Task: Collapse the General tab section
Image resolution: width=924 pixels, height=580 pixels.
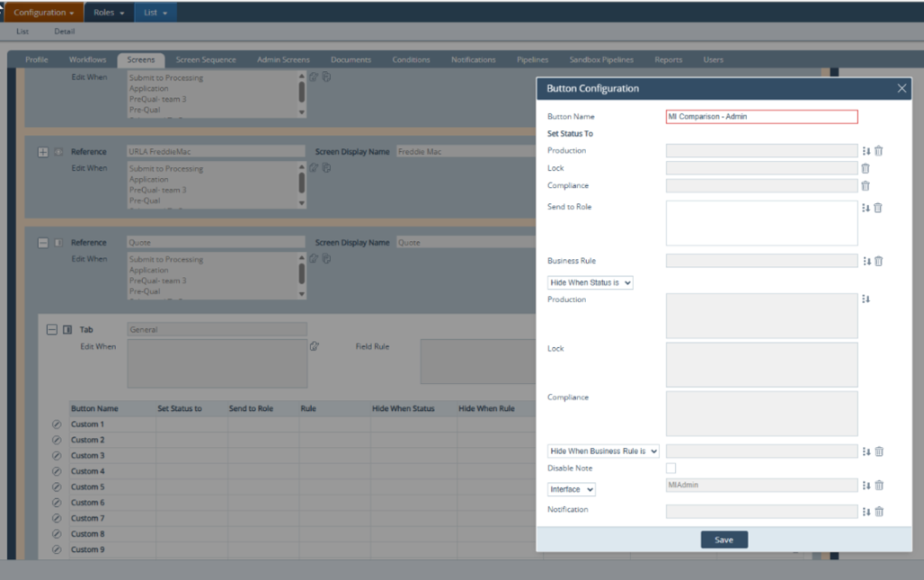Action: pyautogui.click(x=52, y=330)
